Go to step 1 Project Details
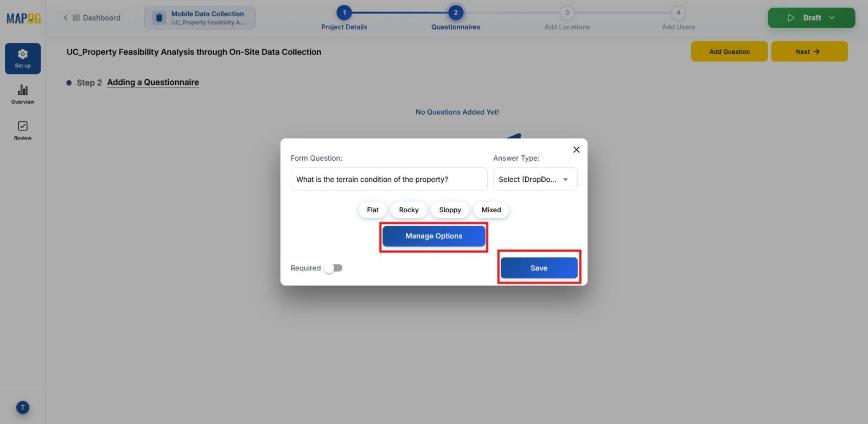 344,18
